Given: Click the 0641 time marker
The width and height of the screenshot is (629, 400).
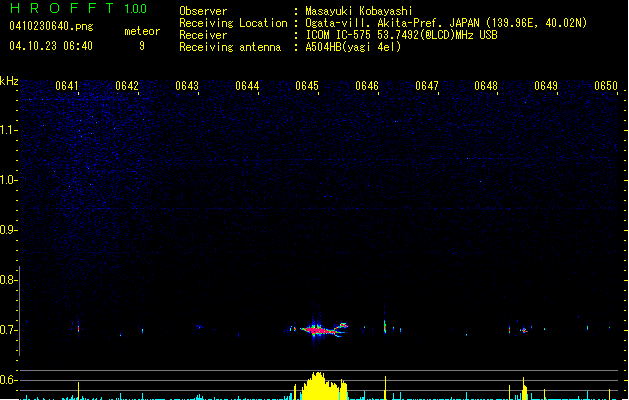Looking at the screenshot, I should pos(67,86).
